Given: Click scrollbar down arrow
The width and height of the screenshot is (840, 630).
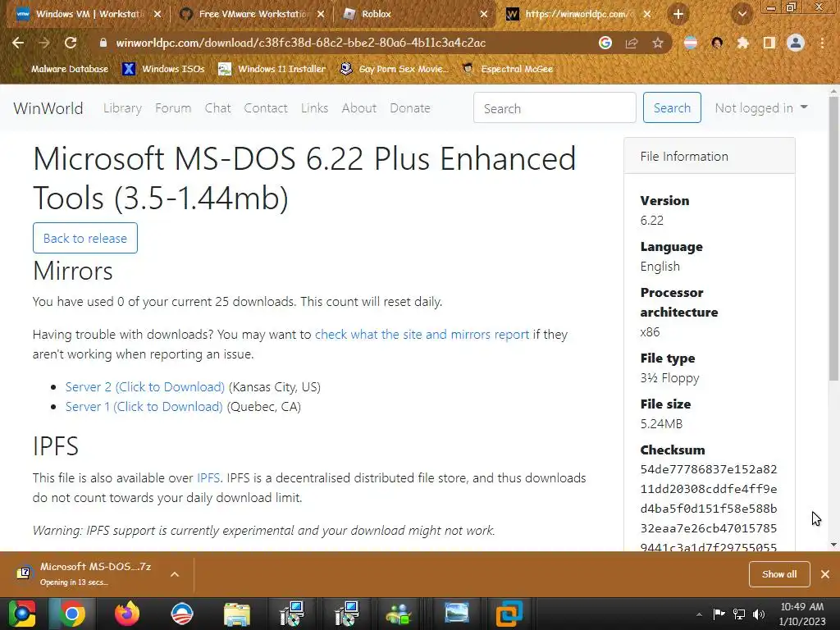Looking at the screenshot, I should click(833, 545).
